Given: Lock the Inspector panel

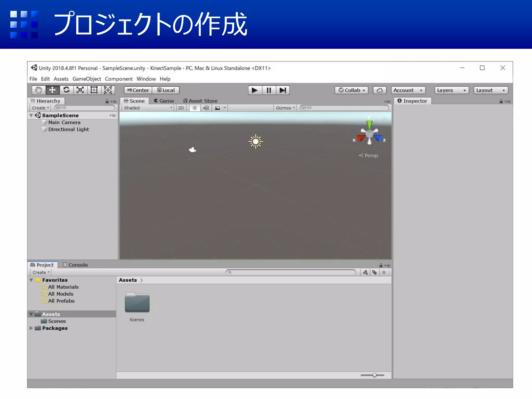Looking at the screenshot, I should 501,101.
